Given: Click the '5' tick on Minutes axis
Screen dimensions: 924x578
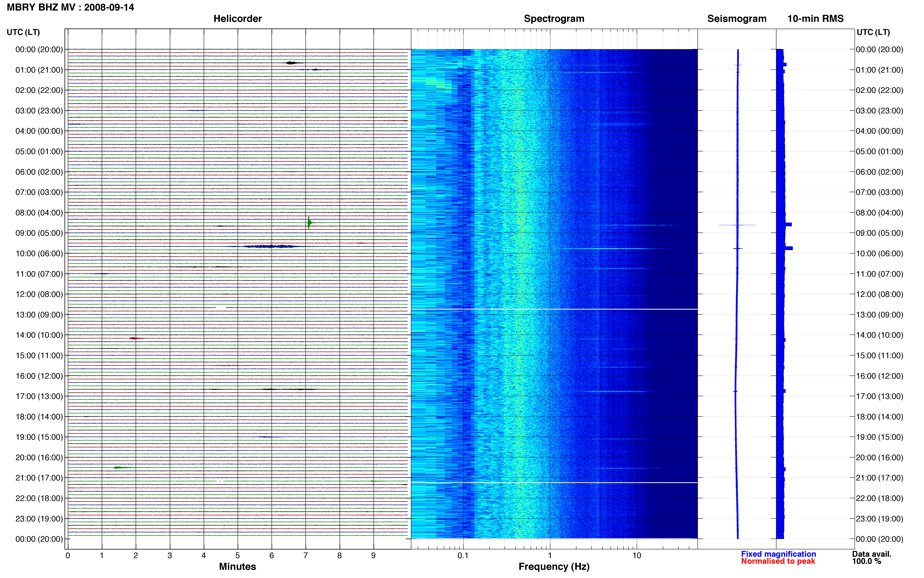Looking at the screenshot, I should (238, 555).
